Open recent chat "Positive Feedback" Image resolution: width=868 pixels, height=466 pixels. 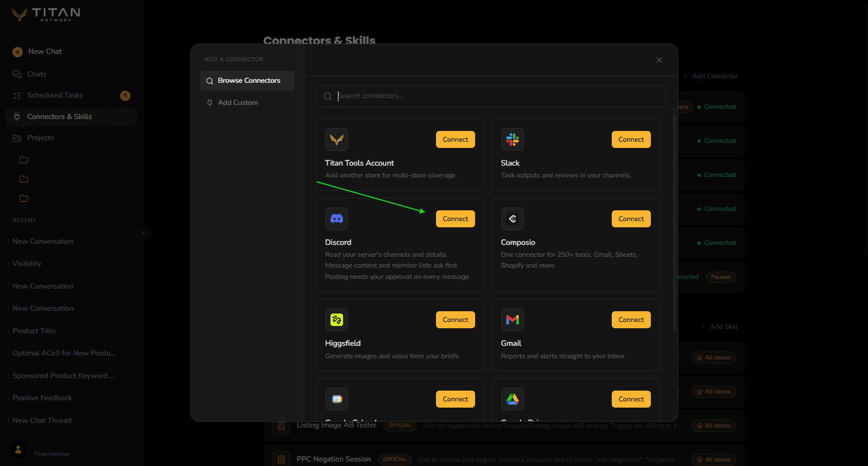coord(42,398)
